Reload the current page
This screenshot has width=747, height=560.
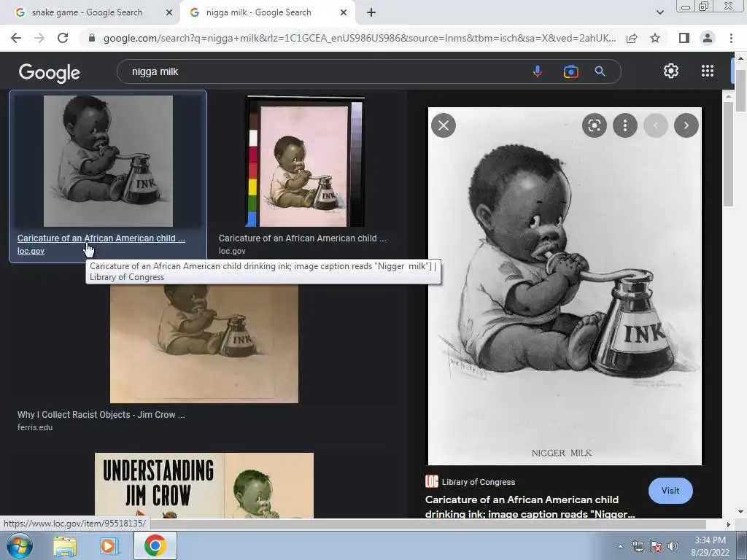pyautogui.click(x=63, y=38)
